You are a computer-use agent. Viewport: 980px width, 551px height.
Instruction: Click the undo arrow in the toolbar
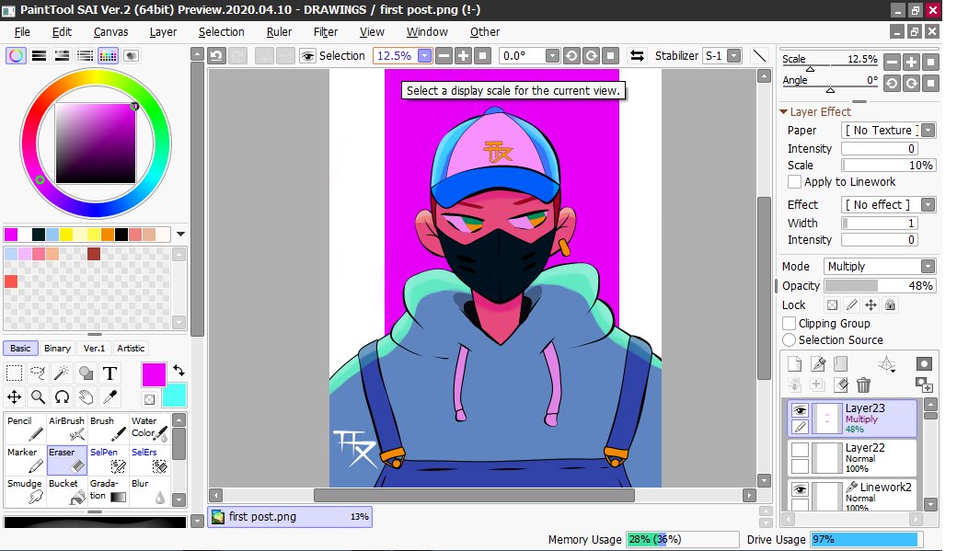(x=217, y=55)
